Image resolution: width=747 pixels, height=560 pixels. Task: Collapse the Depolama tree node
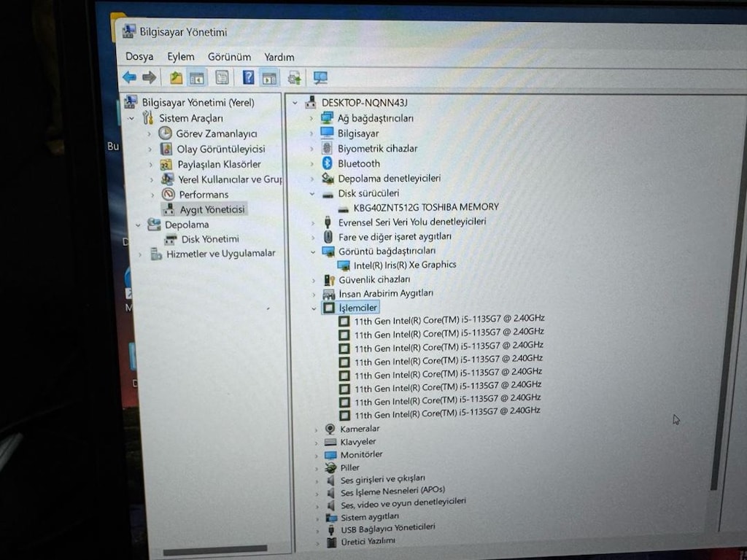pos(138,225)
